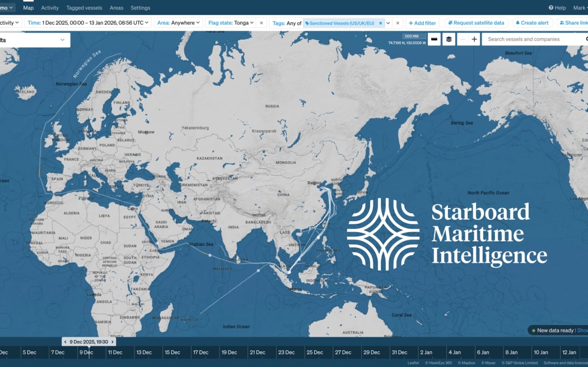Click the measure/scale bar tool icon
This screenshot has height=367, width=588.
(x=433, y=39)
